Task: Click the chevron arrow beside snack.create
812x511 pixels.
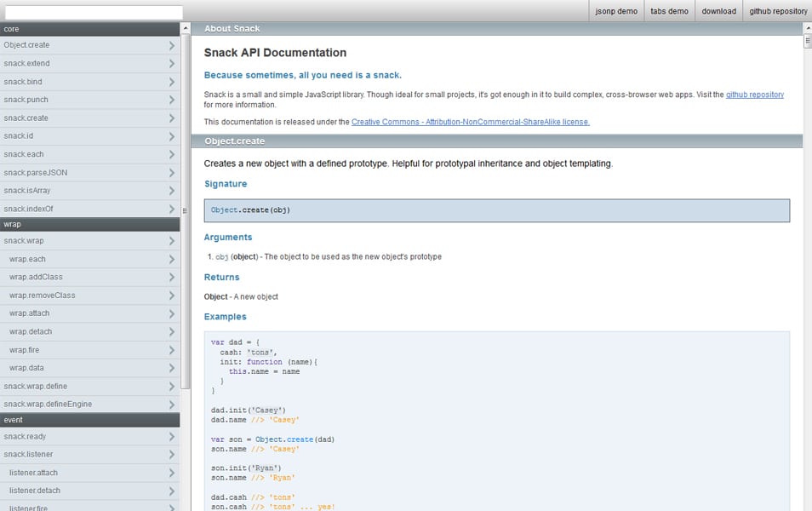Action: 171,118
